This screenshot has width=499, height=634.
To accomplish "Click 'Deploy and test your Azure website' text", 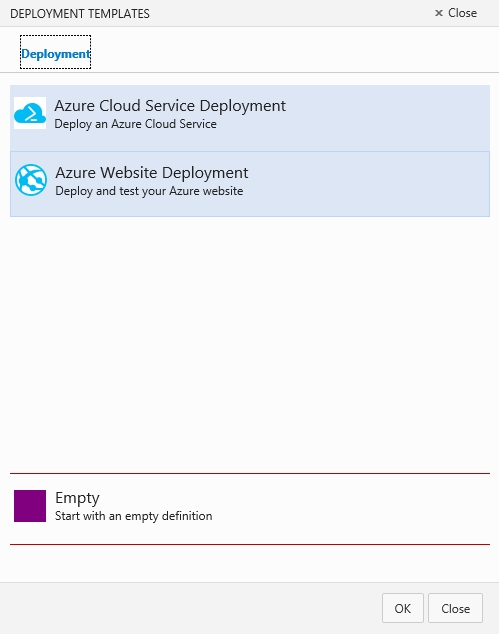I will [149, 191].
